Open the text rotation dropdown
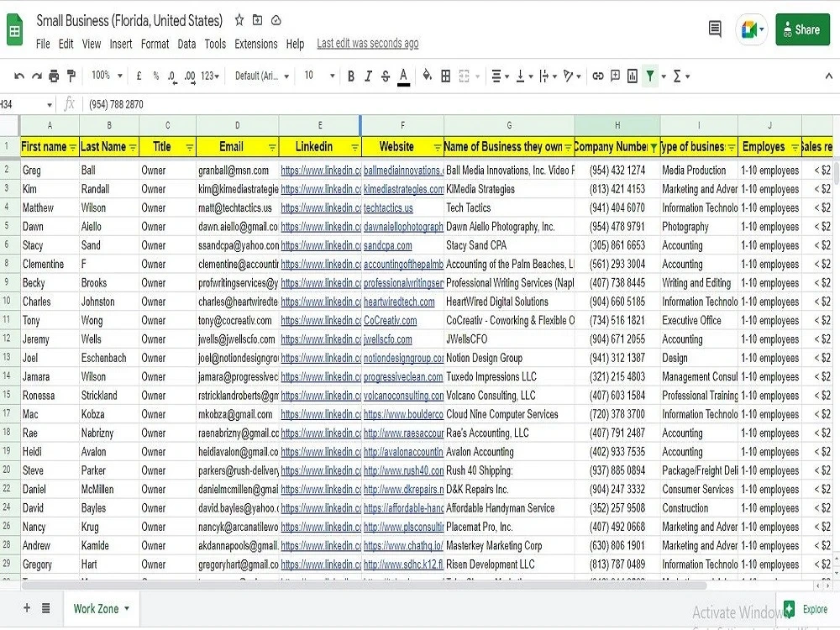The image size is (840, 630). [572, 76]
